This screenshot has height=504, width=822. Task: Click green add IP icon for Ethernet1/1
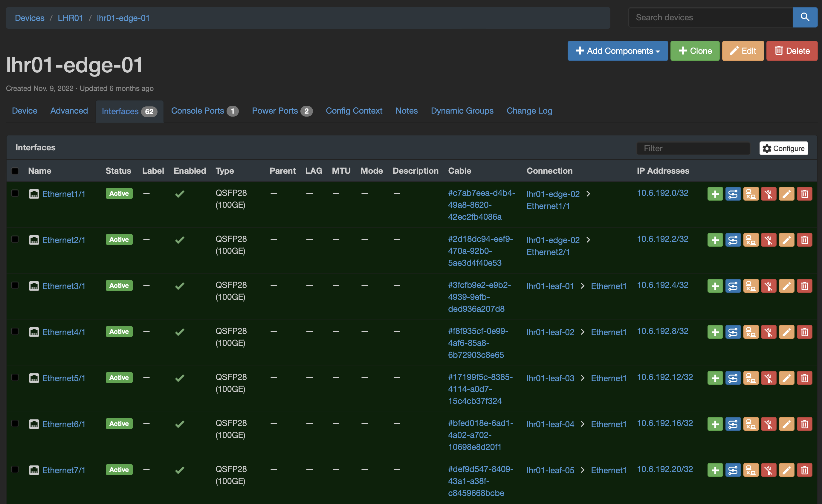715,194
